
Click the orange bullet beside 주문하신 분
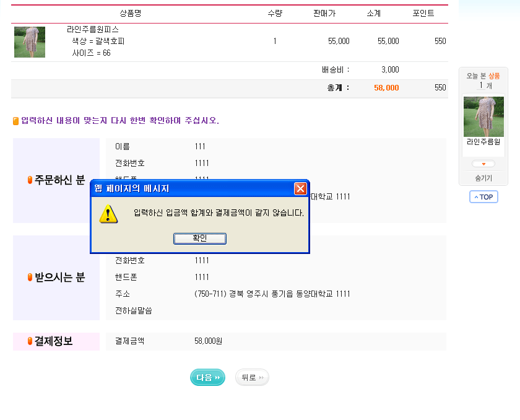(x=30, y=180)
